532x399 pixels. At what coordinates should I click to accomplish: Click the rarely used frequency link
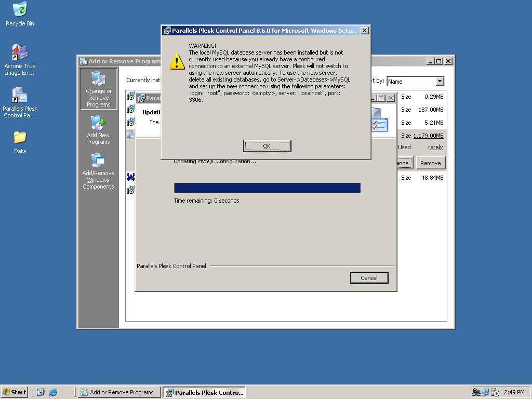(435, 147)
